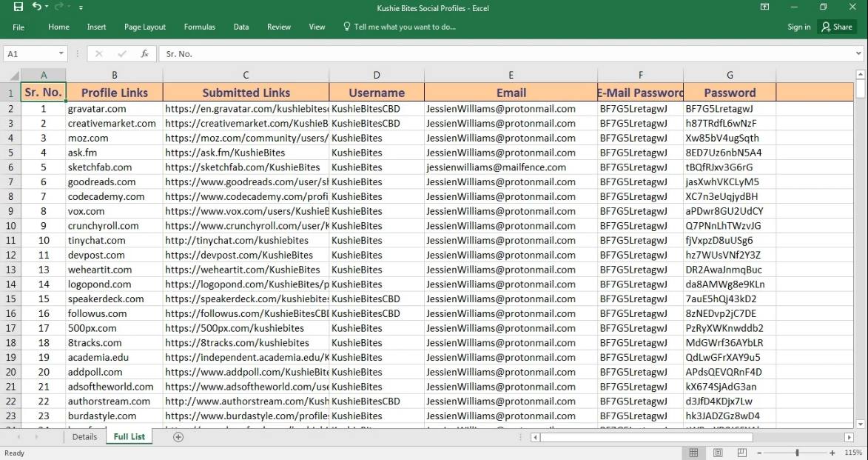Click the Sign in link

tap(798, 27)
